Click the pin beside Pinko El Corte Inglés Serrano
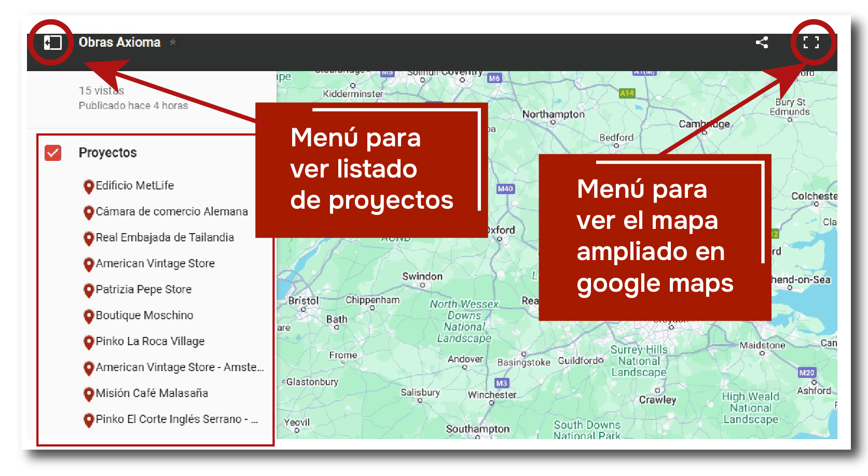 pos(89,420)
